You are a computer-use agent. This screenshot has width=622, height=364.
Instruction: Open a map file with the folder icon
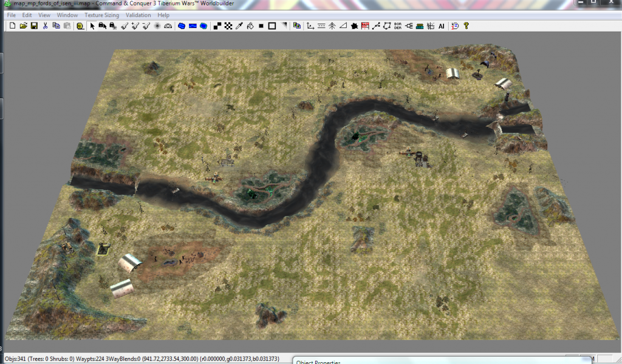[24, 26]
